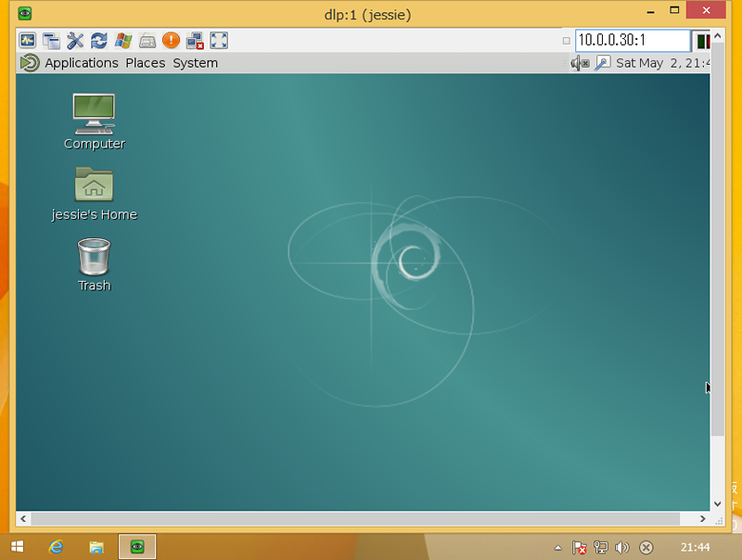Click the 10.0.0.30:1 address field
The image size is (742, 560).
click(x=633, y=40)
